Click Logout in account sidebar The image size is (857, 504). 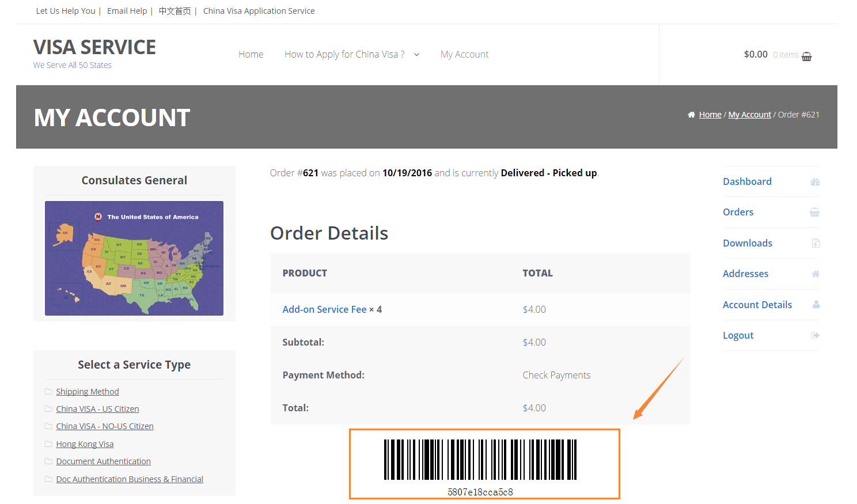[x=738, y=335]
